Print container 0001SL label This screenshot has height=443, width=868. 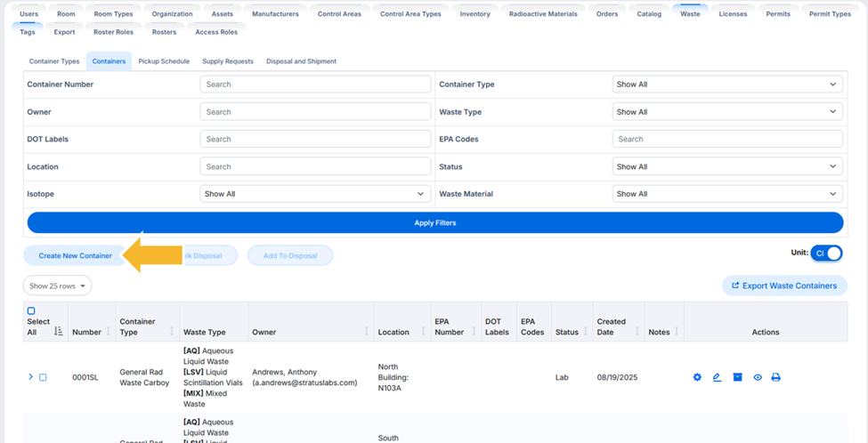(x=776, y=377)
